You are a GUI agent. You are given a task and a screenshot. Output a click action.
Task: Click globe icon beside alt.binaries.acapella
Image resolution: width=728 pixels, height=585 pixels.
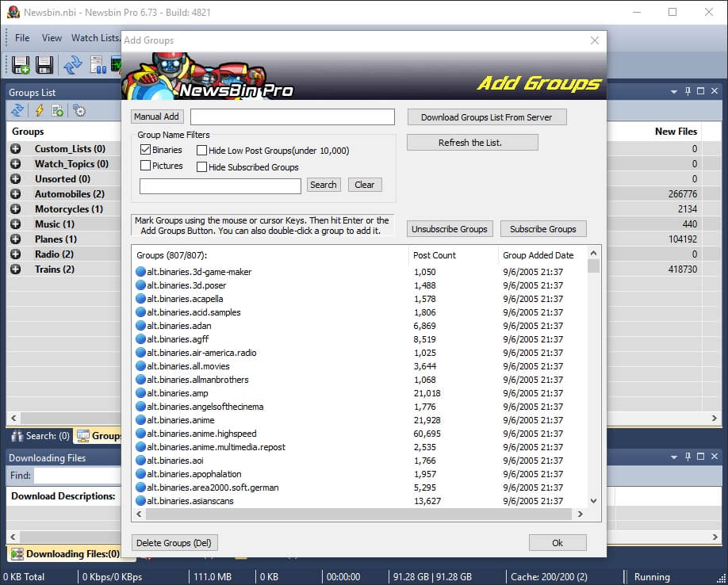point(140,299)
